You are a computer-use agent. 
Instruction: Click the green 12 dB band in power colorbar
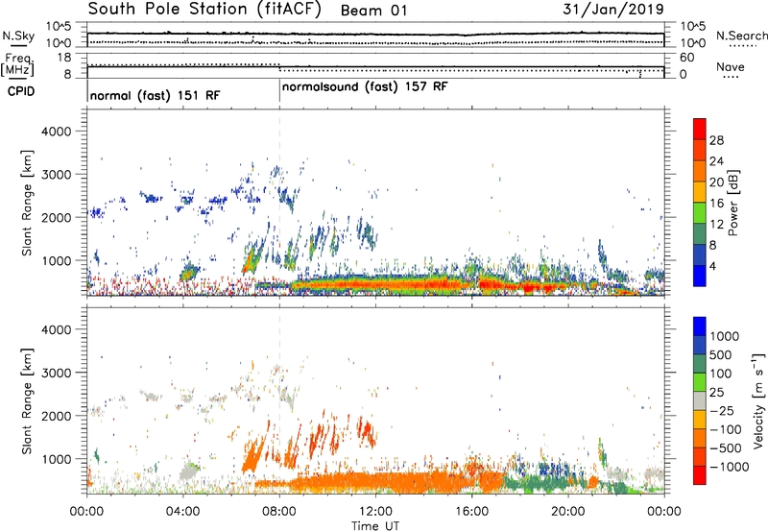point(700,213)
